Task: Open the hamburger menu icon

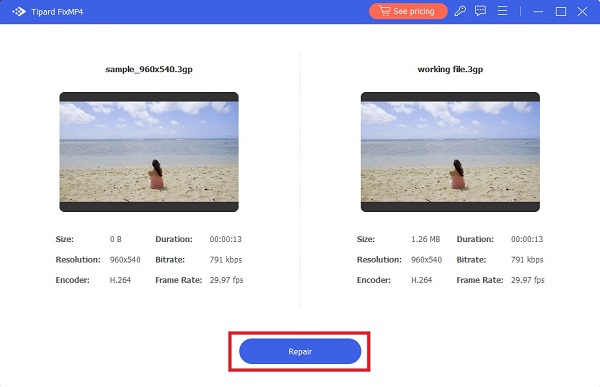Action: (x=502, y=11)
